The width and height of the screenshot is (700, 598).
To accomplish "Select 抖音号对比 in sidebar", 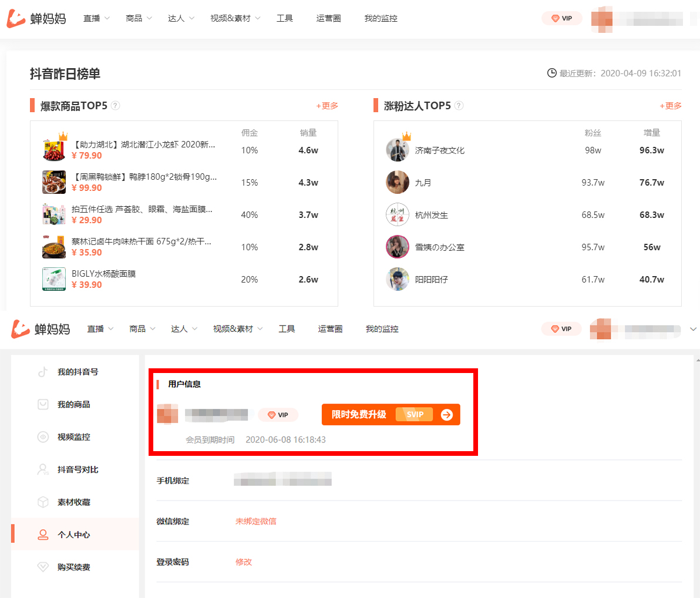I will [x=78, y=469].
